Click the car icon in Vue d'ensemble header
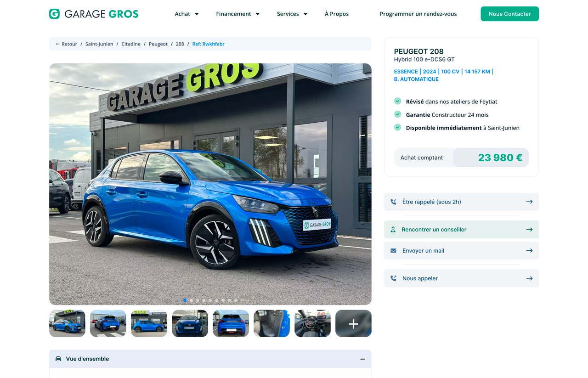Screen dimensions: 588x378 58,359
